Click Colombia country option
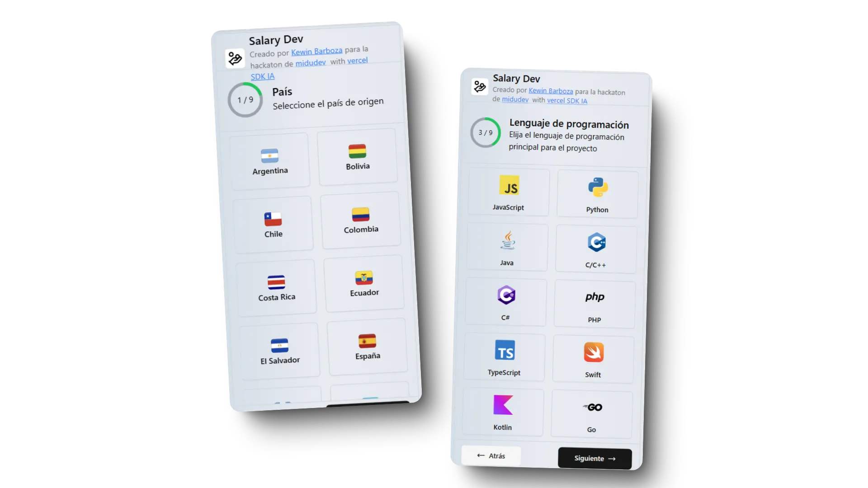Viewport: 868px width, 488px height. (361, 221)
